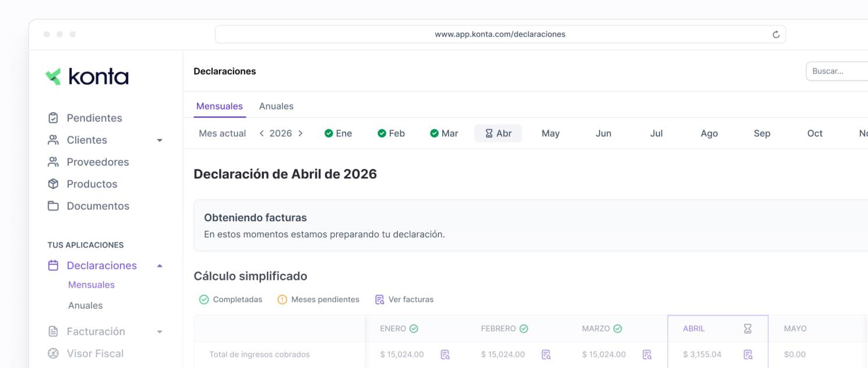The height and width of the screenshot is (368, 868).
Task: Open Anuales under Declaraciones sidebar
Action: pos(85,306)
